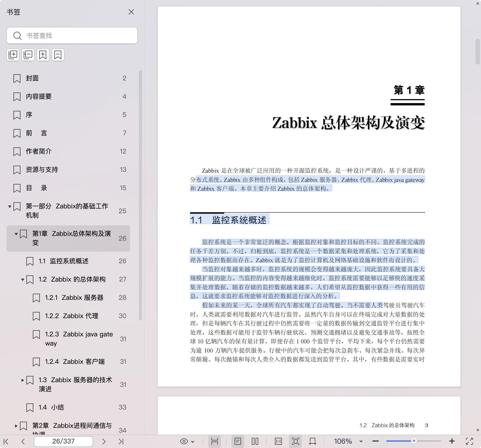Viewport: 481px width, 448px height.
Task: Remove bookmark icon in panel toolbar
Action: [58, 55]
